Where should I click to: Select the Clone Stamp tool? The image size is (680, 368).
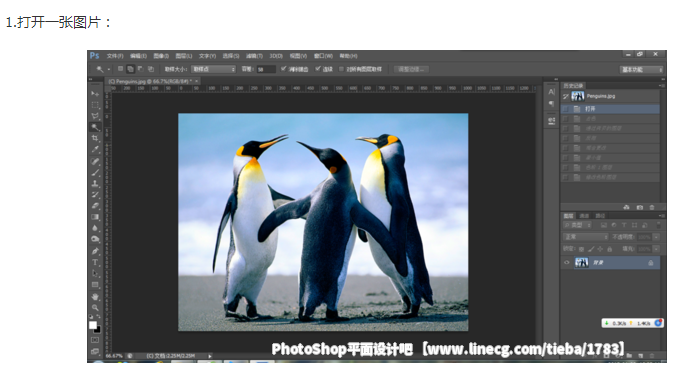point(95,184)
